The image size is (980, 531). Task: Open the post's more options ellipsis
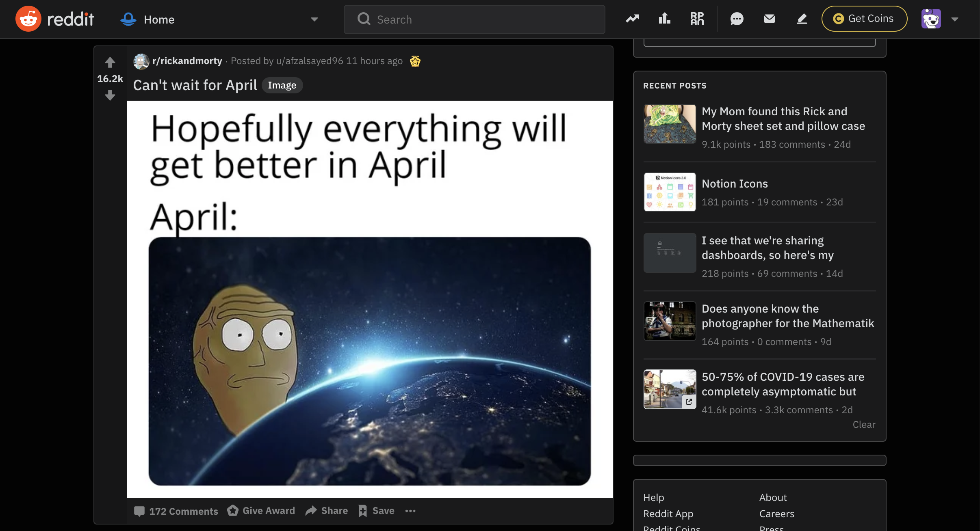(x=410, y=511)
